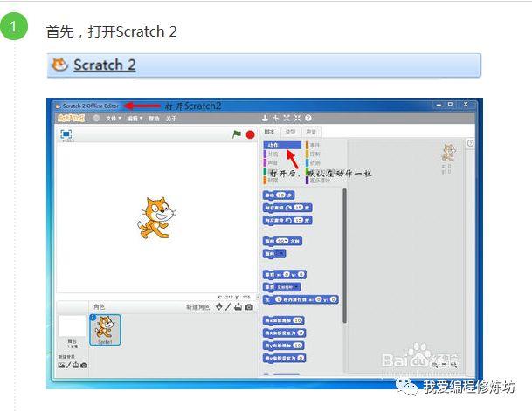Click the turn counterclockwise 15 degrees block
532x411 pixels.
(x=287, y=220)
